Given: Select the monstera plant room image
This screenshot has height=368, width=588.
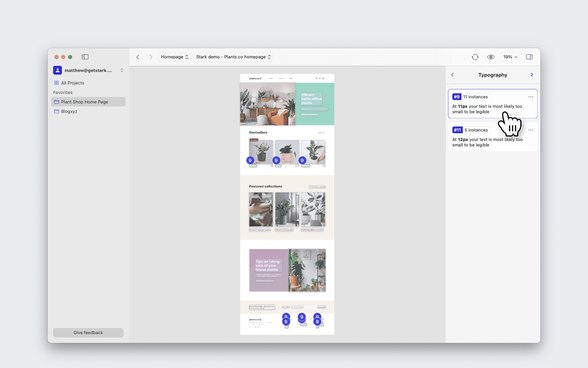Looking at the screenshot, I should 307,270.
